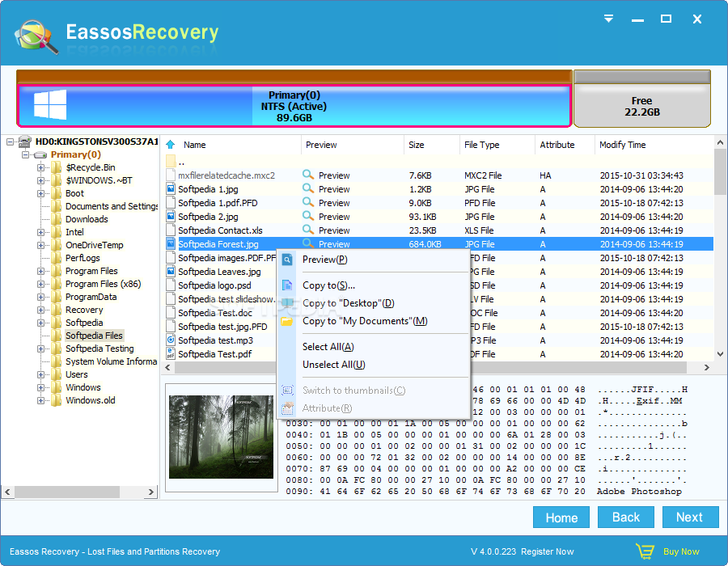Expand the Recovery folder node

[x=41, y=310]
